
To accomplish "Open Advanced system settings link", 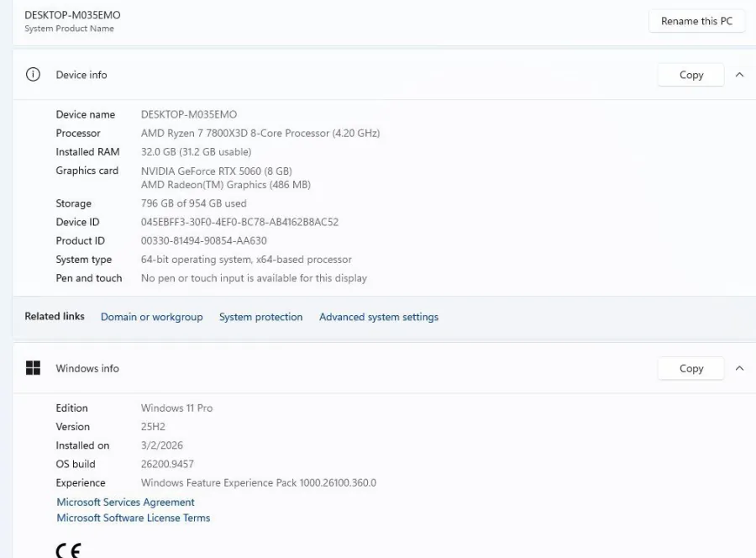I will (x=379, y=317).
